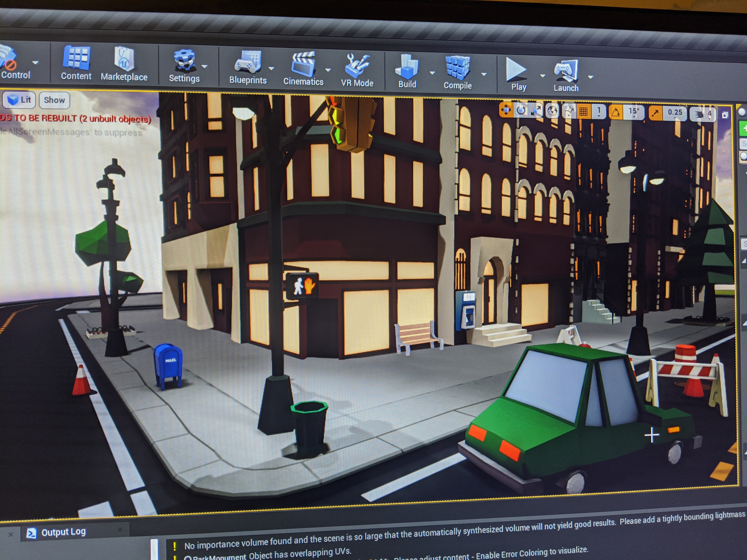
Task: Open the 15° rotation snap dropdown
Action: tap(634, 112)
